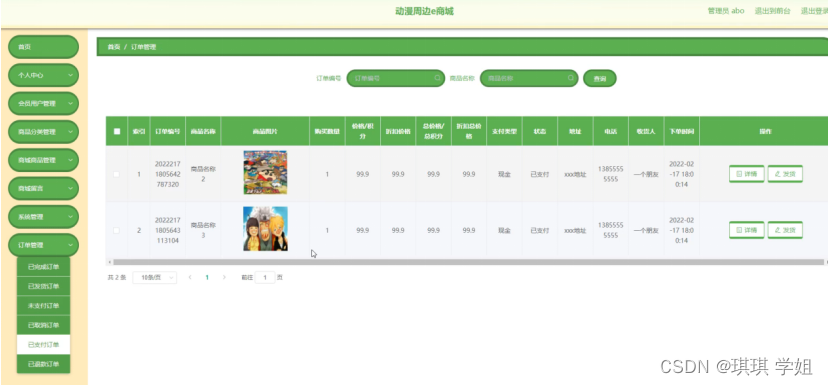Viewport: 828px width, 385px height.
Task: Expand the 商城商品管理 sidebar menu
Action: pyautogui.click(x=43, y=160)
